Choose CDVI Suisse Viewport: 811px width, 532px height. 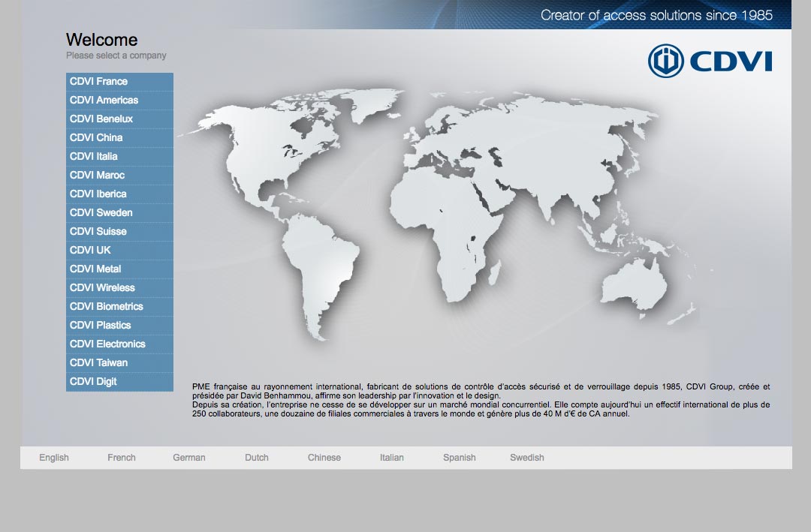point(119,232)
